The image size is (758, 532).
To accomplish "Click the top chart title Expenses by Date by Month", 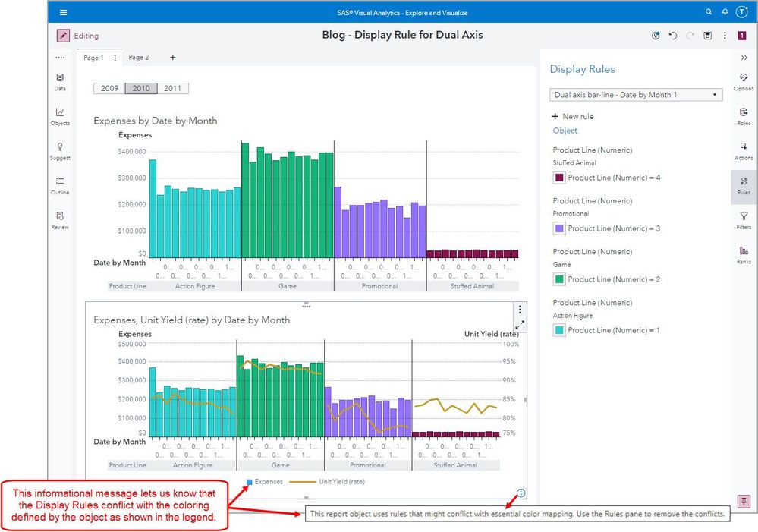I will [x=156, y=121].
